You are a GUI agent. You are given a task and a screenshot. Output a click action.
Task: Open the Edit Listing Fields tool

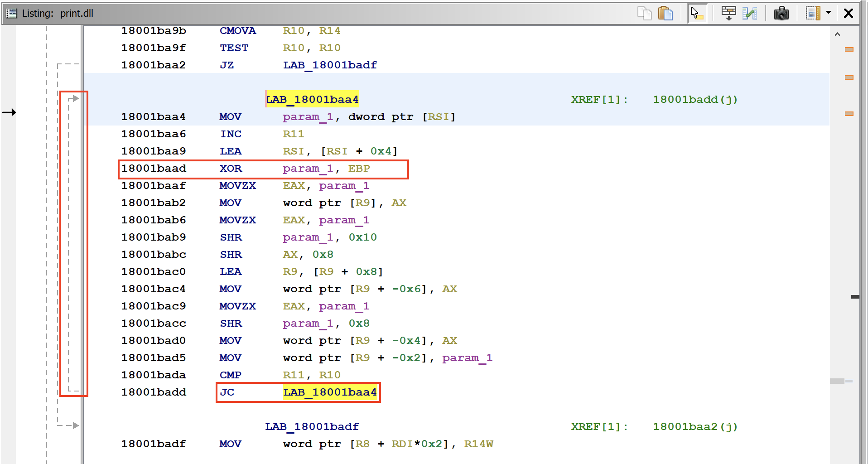click(x=728, y=13)
